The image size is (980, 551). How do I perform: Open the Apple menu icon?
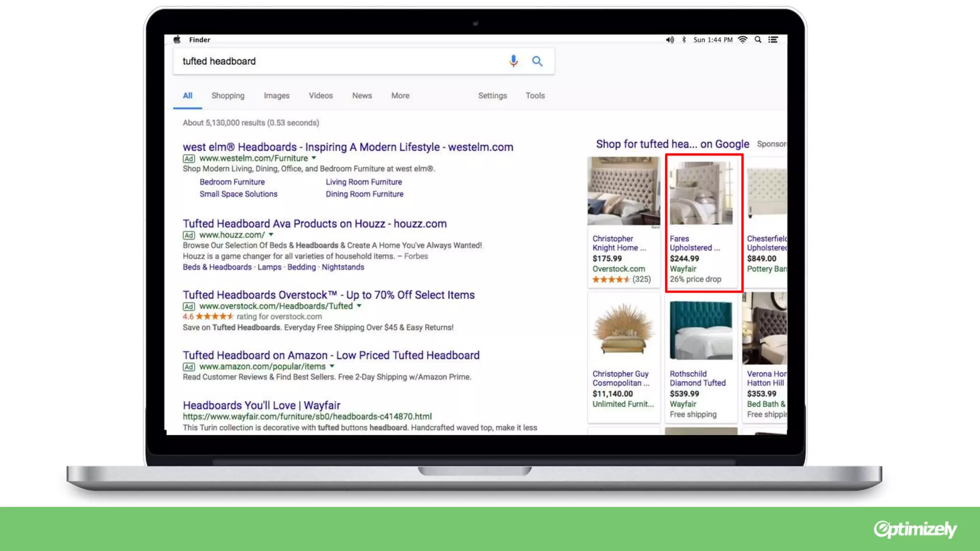(177, 40)
